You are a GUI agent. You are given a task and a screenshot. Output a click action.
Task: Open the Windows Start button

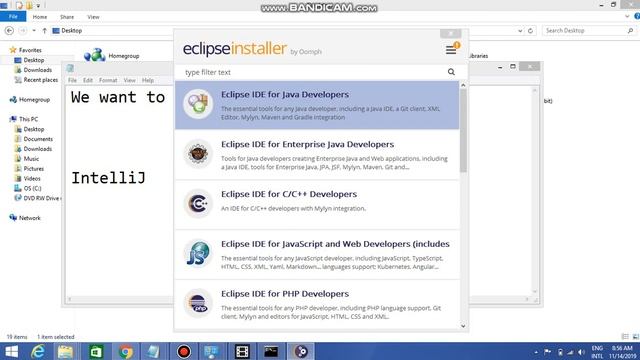point(11,351)
